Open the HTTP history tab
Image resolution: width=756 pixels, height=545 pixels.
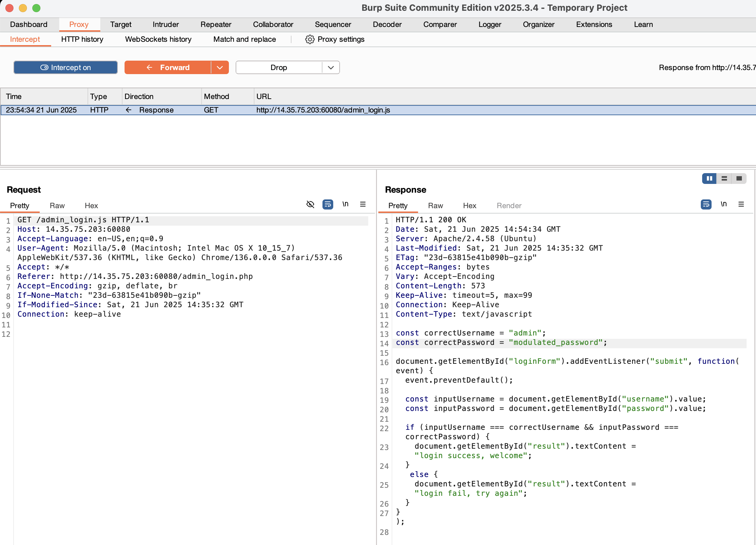[x=82, y=39]
